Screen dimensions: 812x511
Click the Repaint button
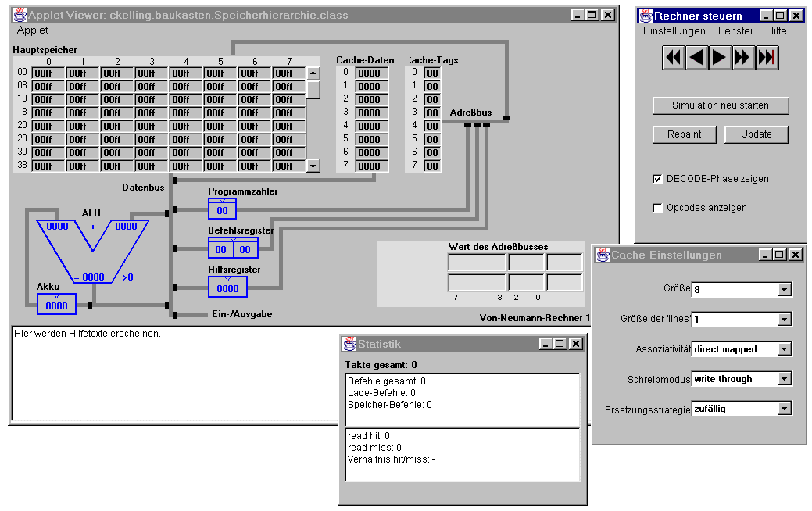click(684, 134)
